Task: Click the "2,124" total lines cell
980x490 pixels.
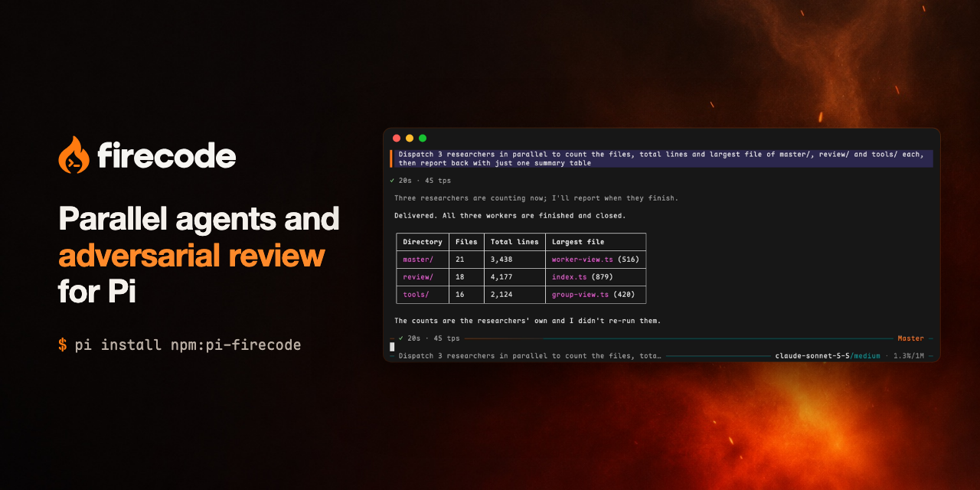Action: (x=514, y=295)
